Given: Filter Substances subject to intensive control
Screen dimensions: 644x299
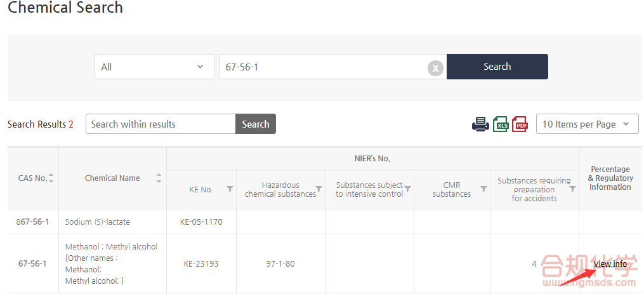Looking at the screenshot, I should pyautogui.click(x=407, y=189).
